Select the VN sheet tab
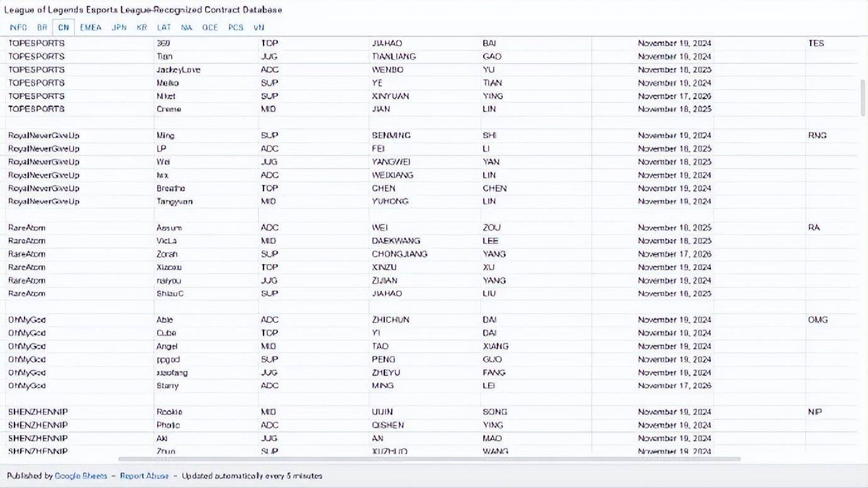 (259, 28)
